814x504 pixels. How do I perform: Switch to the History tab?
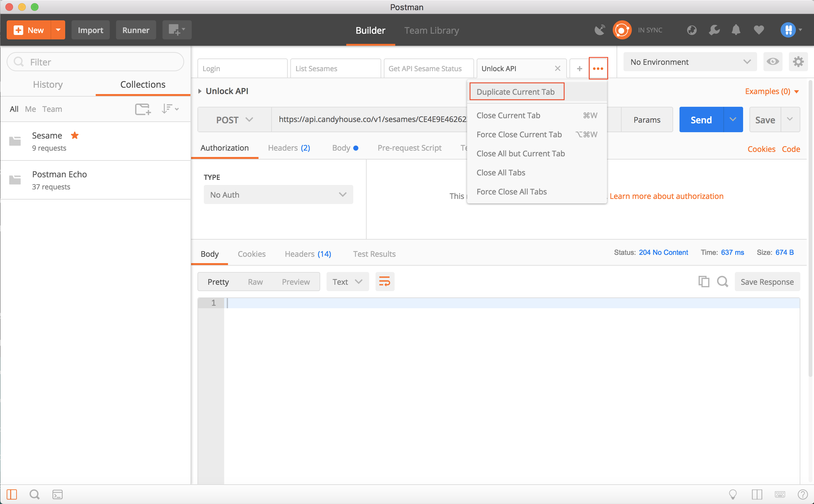point(48,84)
